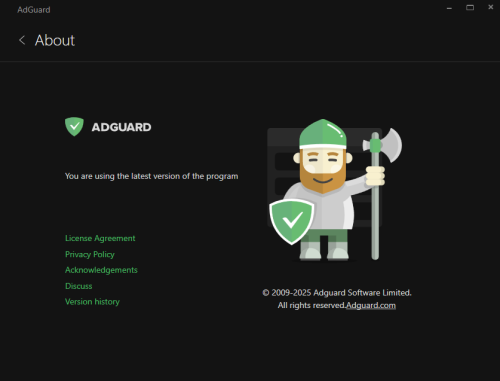This screenshot has width=500, height=381.
Task: Click the mascot's green helmet
Action: point(323,133)
